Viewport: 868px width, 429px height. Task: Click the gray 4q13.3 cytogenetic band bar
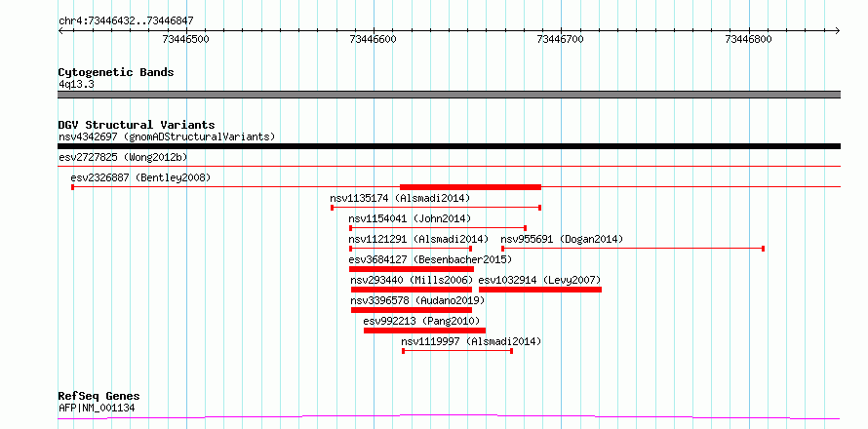pos(449,95)
